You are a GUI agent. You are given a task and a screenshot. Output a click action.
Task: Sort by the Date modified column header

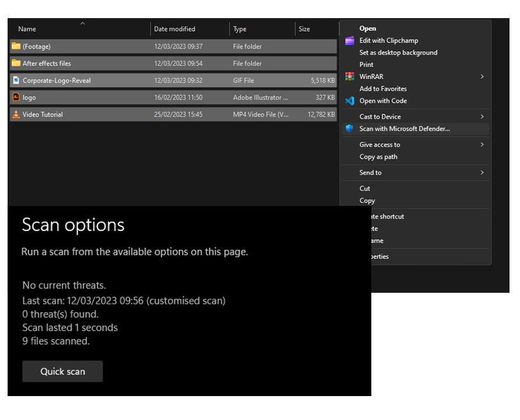coord(174,29)
